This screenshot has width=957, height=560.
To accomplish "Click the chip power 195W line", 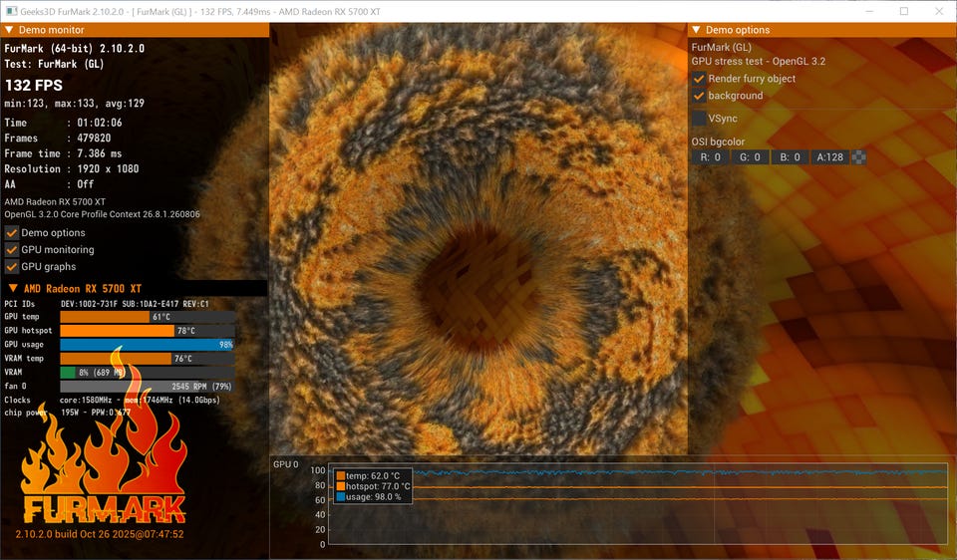I will [67, 413].
